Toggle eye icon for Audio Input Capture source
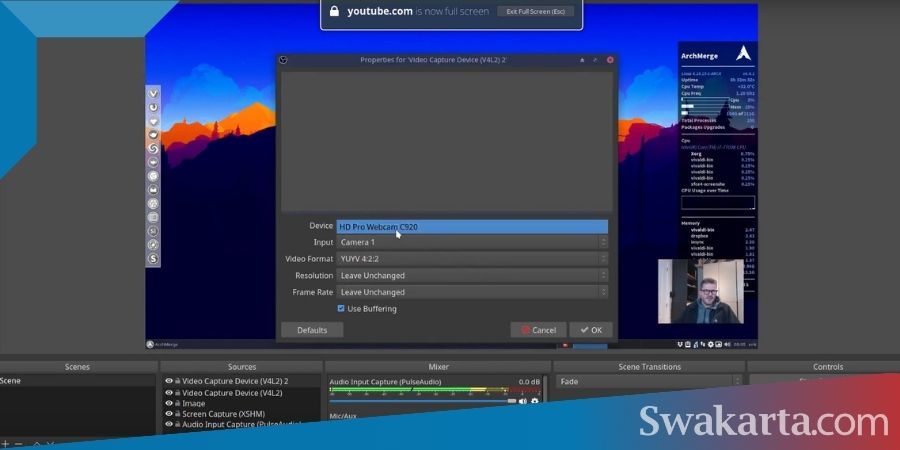 [x=169, y=424]
